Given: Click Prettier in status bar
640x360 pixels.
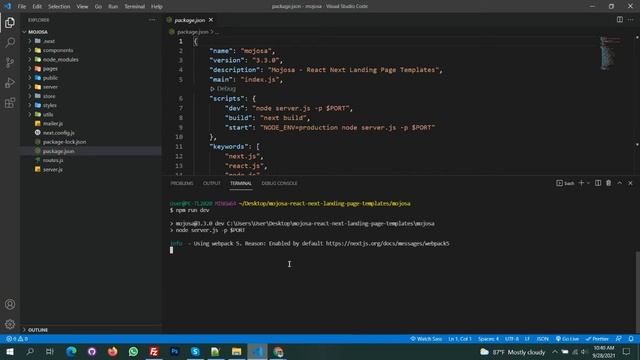Looking at the screenshot, I should click(597, 339).
